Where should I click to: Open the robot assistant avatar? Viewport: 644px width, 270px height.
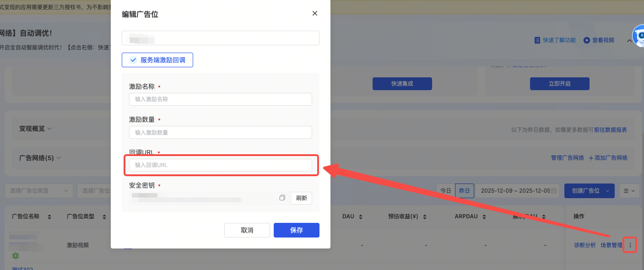tap(638, 36)
